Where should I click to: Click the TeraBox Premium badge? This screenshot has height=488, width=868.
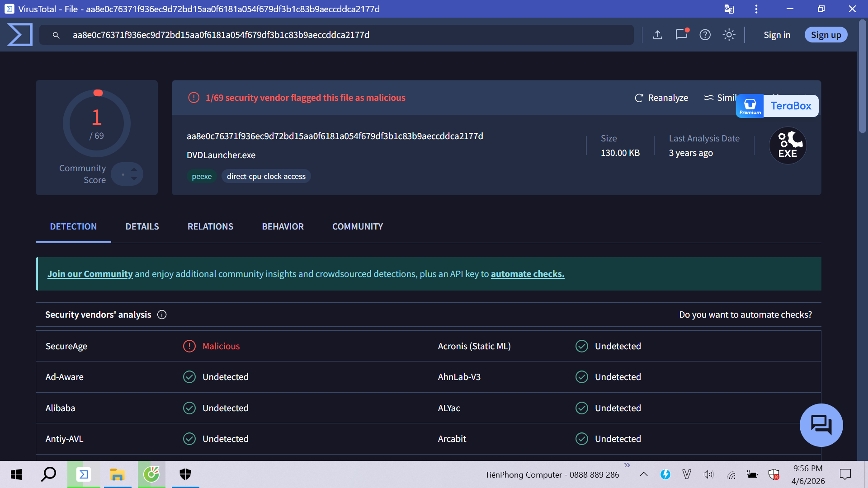(777, 106)
